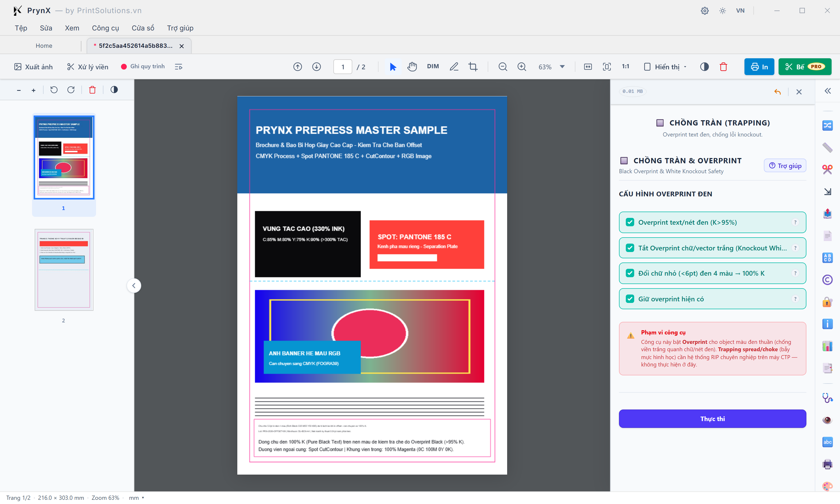
Task: Uncheck Tắt Overprint chữ/vector trắng option
Action: click(x=630, y=248)
